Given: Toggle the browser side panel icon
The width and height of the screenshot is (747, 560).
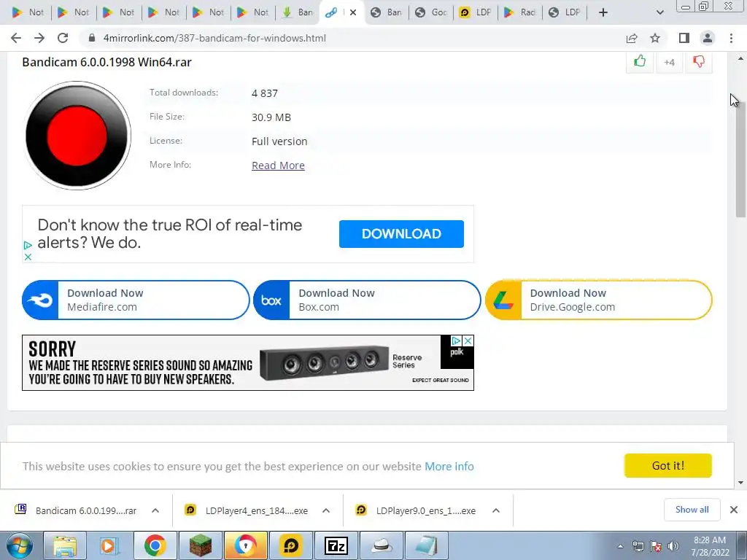Looking at the screenshot, I should pos(684,38).
